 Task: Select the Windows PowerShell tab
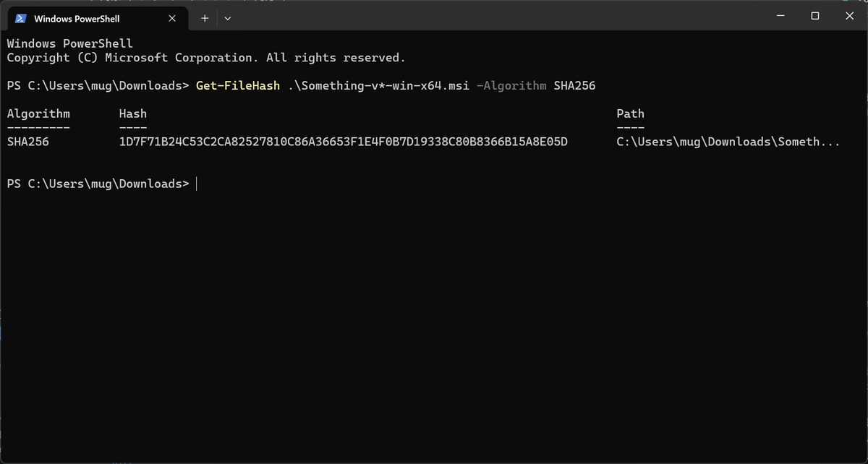point(98,19)
